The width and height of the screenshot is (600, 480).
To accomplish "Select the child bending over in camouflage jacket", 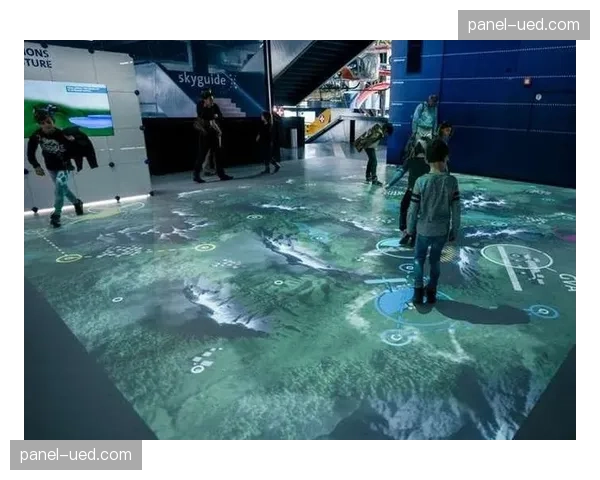I will [x=373, y=145].
